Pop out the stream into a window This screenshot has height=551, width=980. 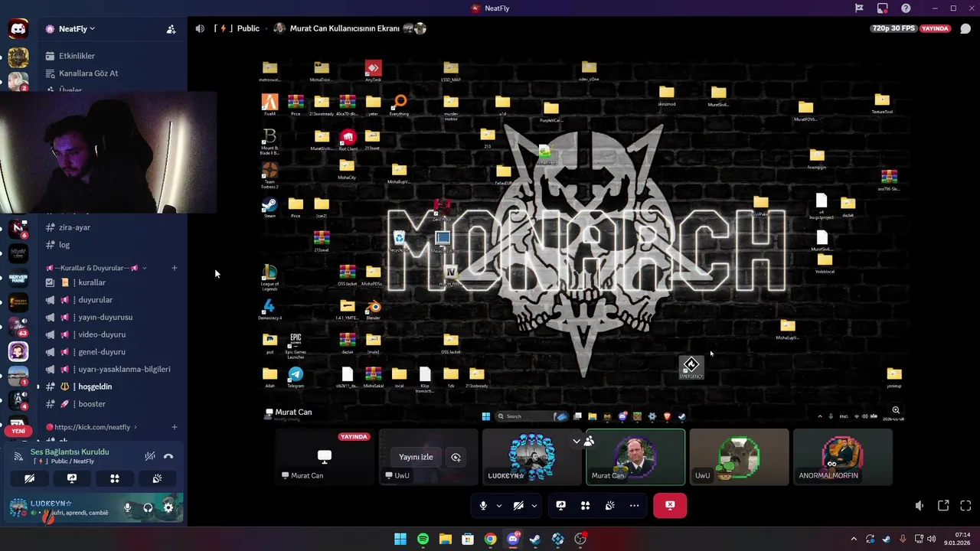pyautogui.click(x=943, y=506)
